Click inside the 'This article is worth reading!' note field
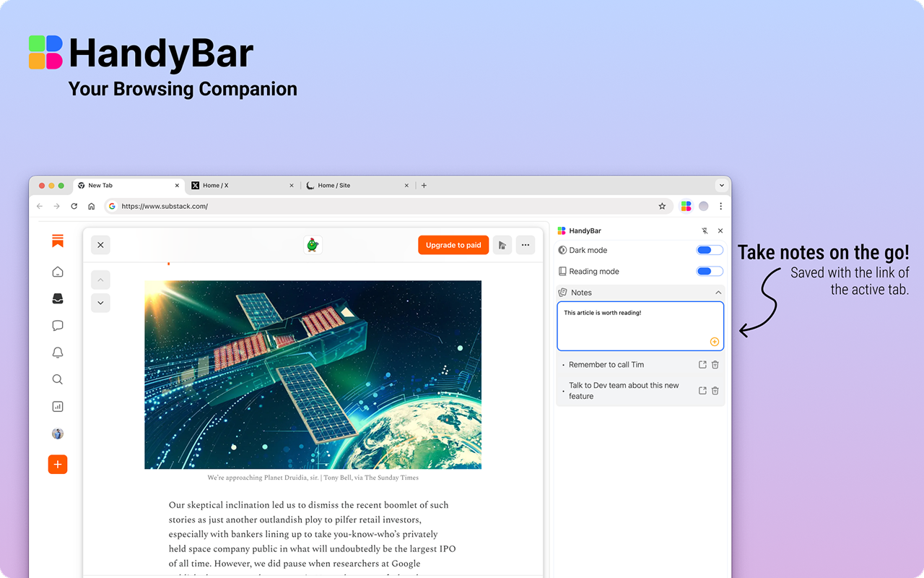924x578 pixels. [x=640, y=325]
